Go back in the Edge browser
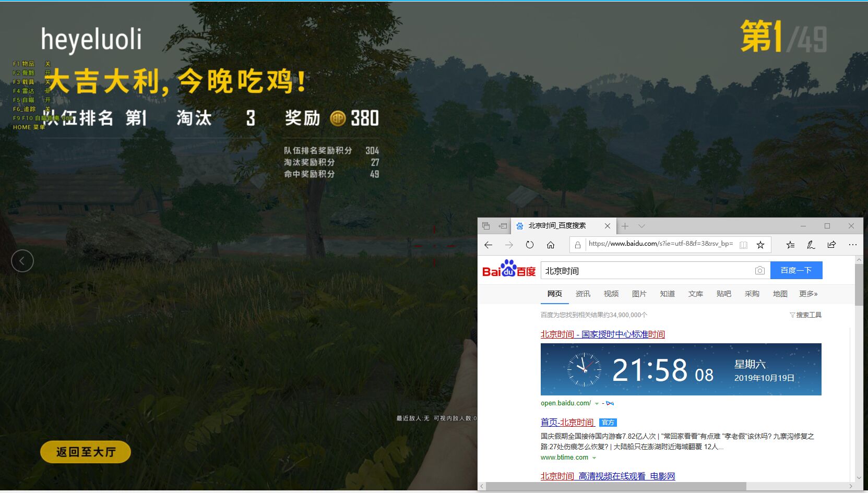This screenshot has height=493, width=868. click(488, 245)
